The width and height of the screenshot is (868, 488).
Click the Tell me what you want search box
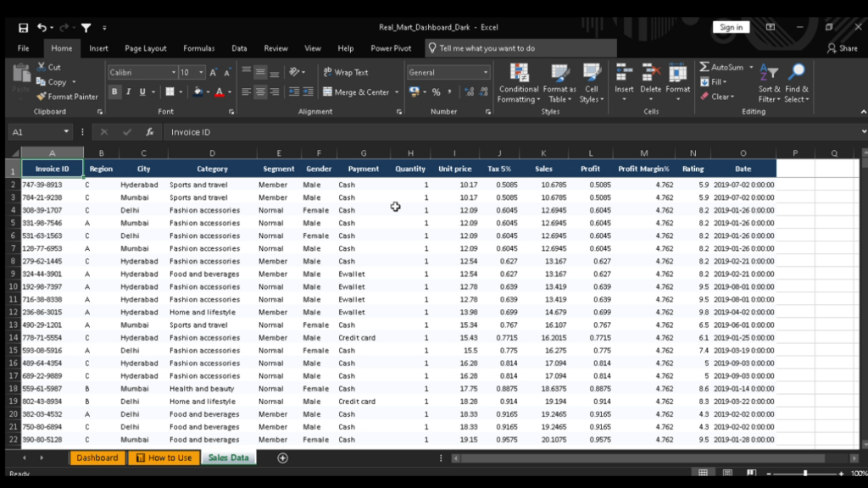pyautogui.click(x=520, y=48)
